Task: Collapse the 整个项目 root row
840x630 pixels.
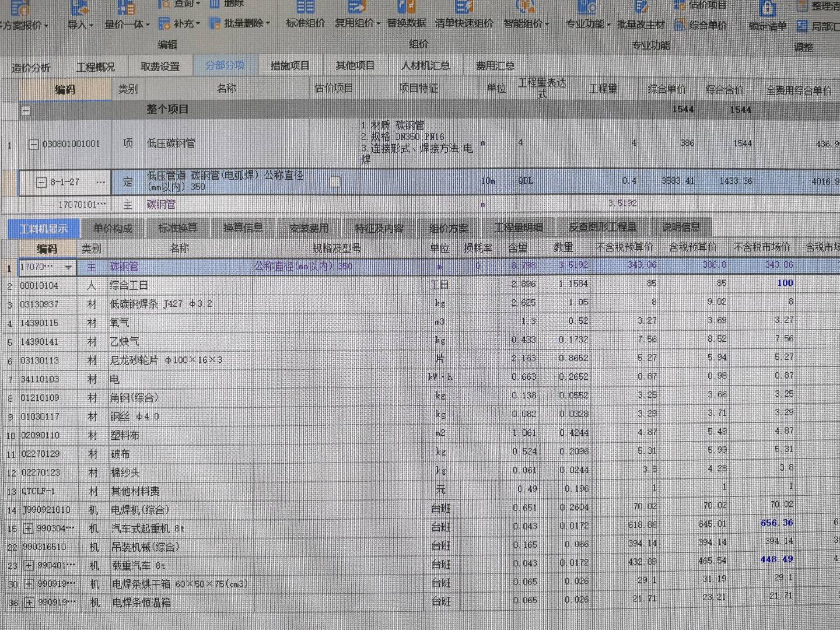Action: point(26,110)
